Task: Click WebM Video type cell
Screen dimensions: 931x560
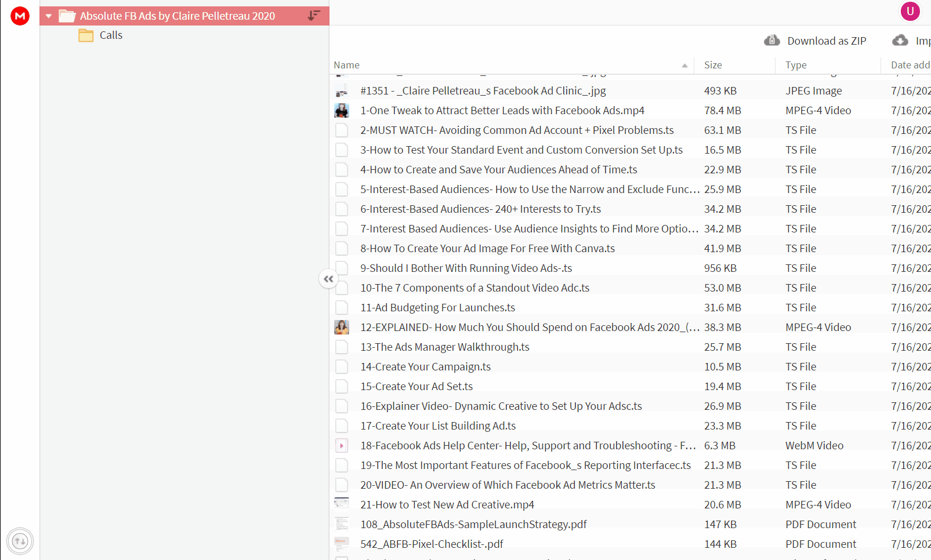Action: (814, 446)
